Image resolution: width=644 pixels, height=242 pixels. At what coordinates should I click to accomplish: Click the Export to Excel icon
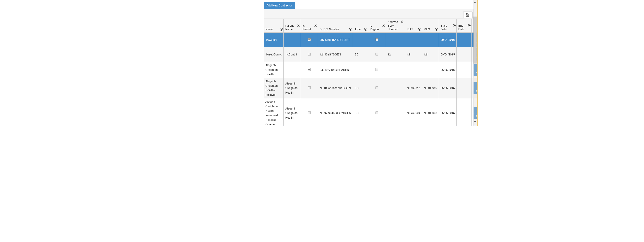[x=467, y=15]
